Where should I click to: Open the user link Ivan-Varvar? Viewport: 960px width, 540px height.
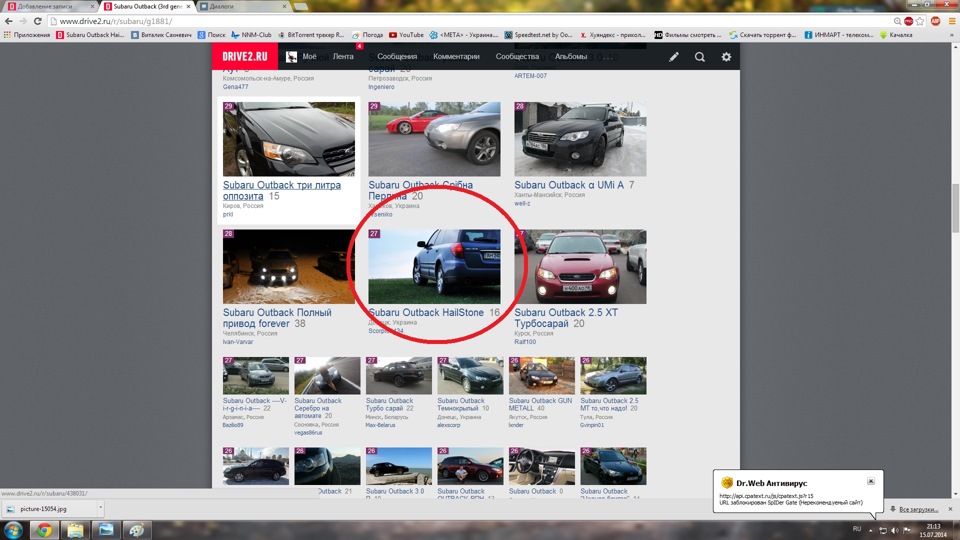coord(238,342)
